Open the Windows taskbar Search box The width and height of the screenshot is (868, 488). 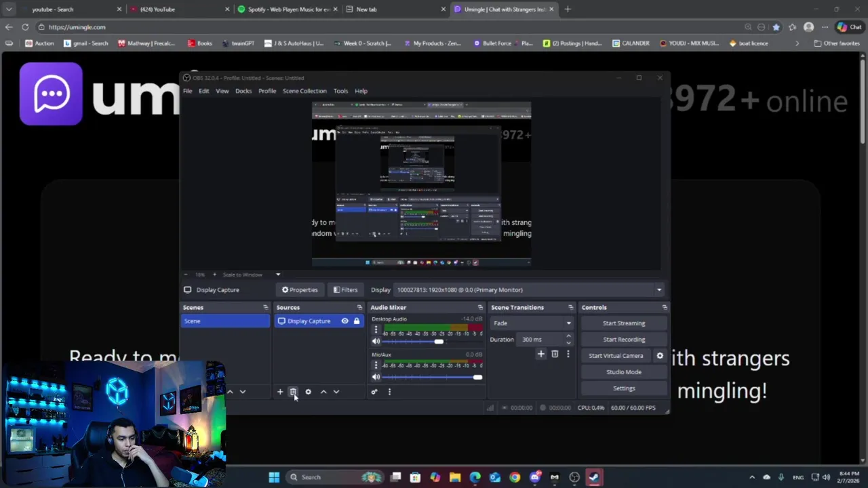[x=336, y=477]
